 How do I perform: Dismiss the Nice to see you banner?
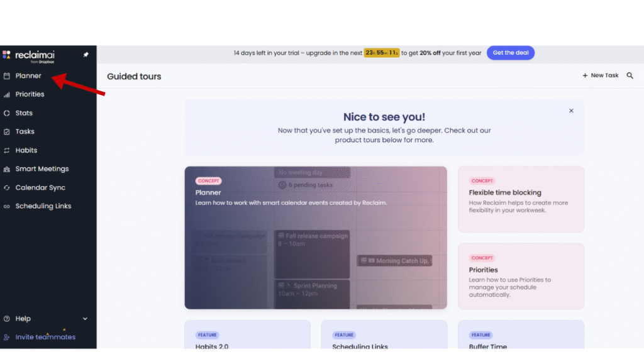tap(571, 111)
